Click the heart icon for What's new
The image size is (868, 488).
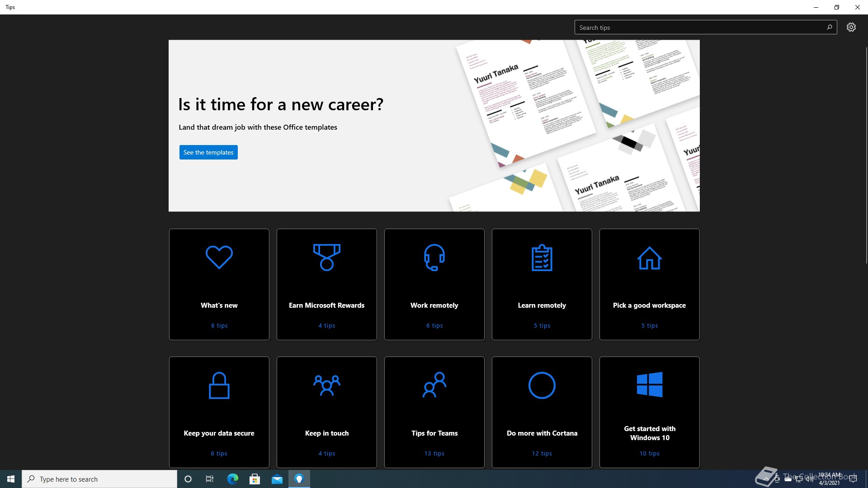pyautogui.click(x=219, y=257)
